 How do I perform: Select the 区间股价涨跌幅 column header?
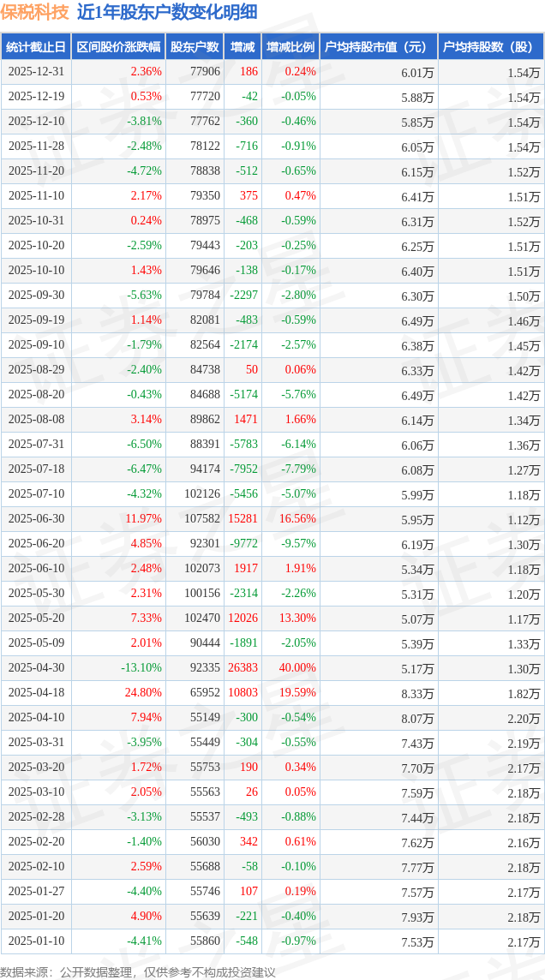coord(118,47)
